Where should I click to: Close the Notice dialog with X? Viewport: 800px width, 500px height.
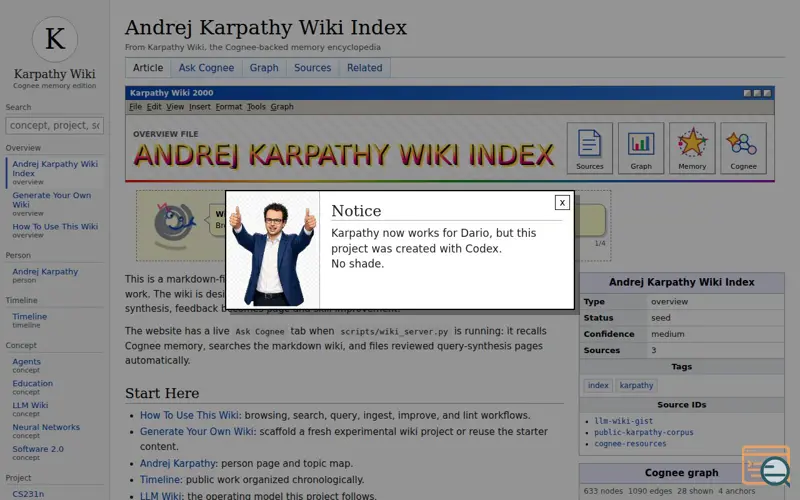pos(562,203)
